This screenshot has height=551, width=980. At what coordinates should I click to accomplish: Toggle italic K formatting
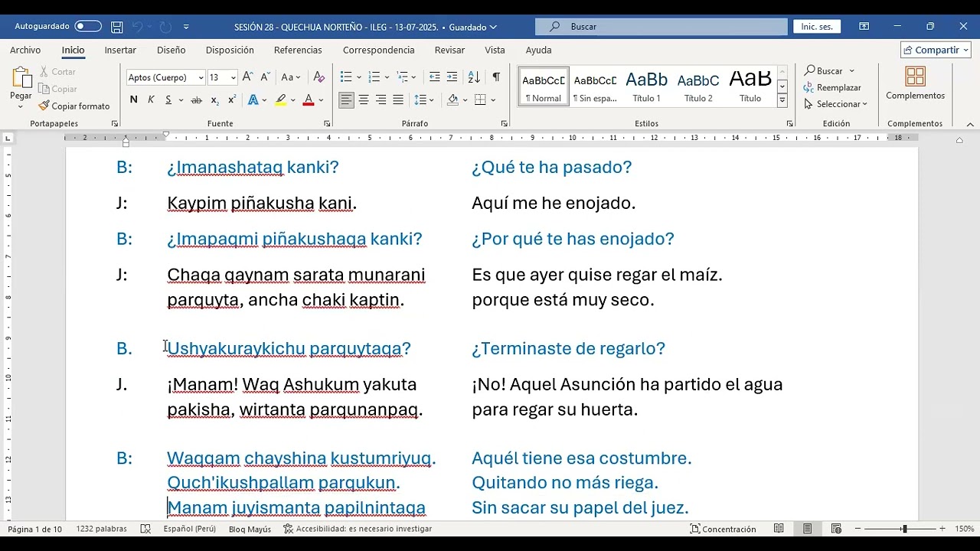pos(151,99)
